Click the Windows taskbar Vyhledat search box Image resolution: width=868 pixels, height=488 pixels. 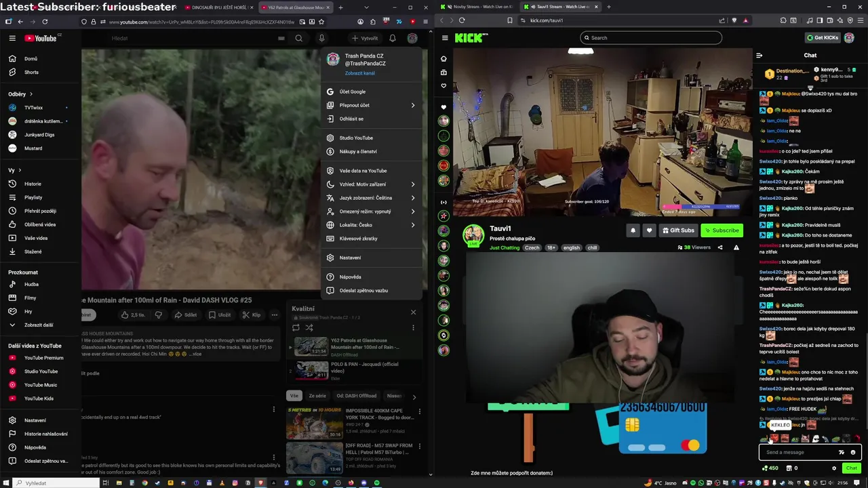click(56, 483)
